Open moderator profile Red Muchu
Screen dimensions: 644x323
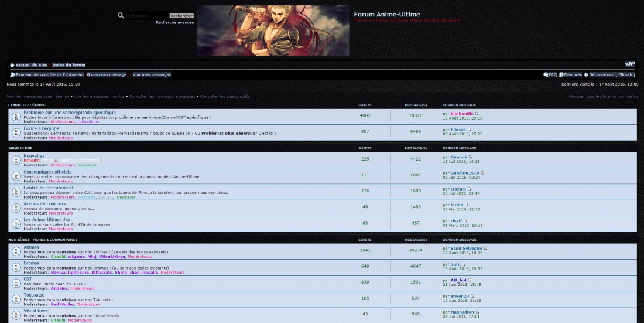coord(63,304)
